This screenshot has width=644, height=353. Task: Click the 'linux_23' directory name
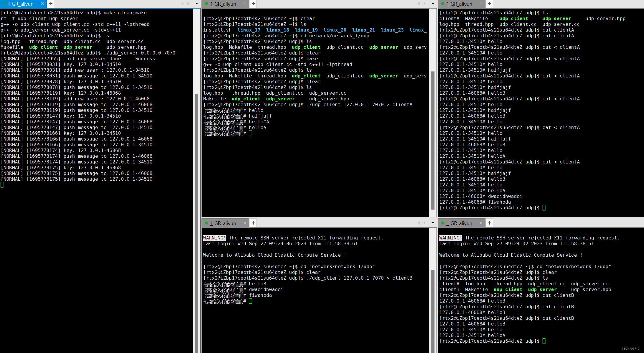pyautogui.click(x=392, y=30)
